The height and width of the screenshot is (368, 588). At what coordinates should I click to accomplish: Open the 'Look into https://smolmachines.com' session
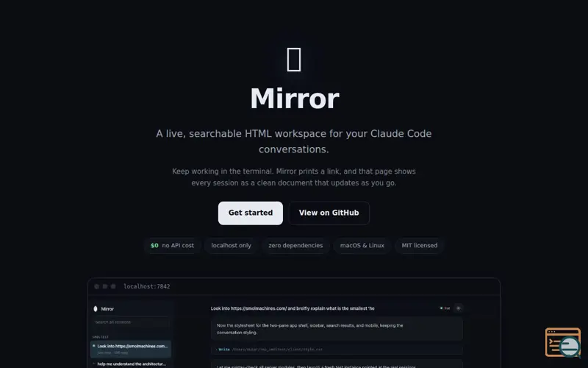click(x=131, y=349)
